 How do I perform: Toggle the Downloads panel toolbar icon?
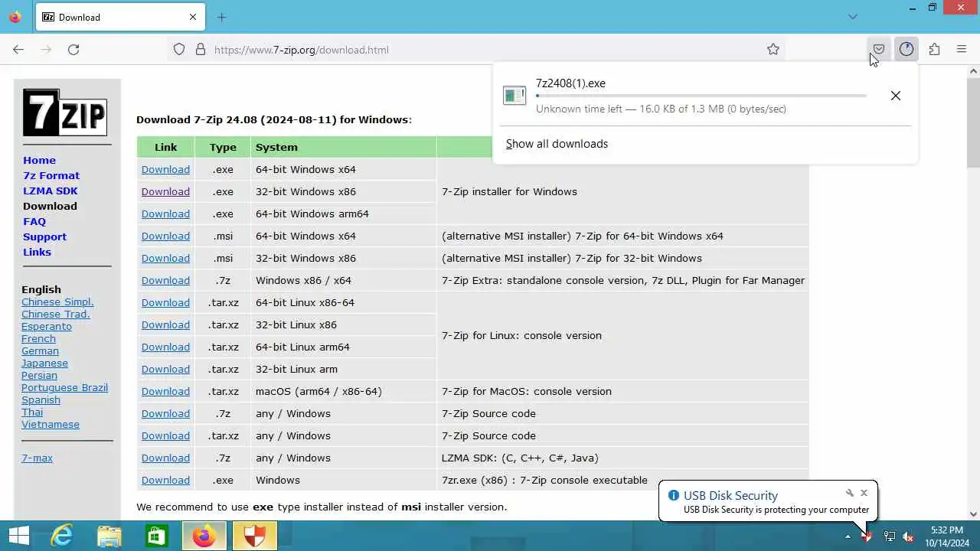[906, 50]
